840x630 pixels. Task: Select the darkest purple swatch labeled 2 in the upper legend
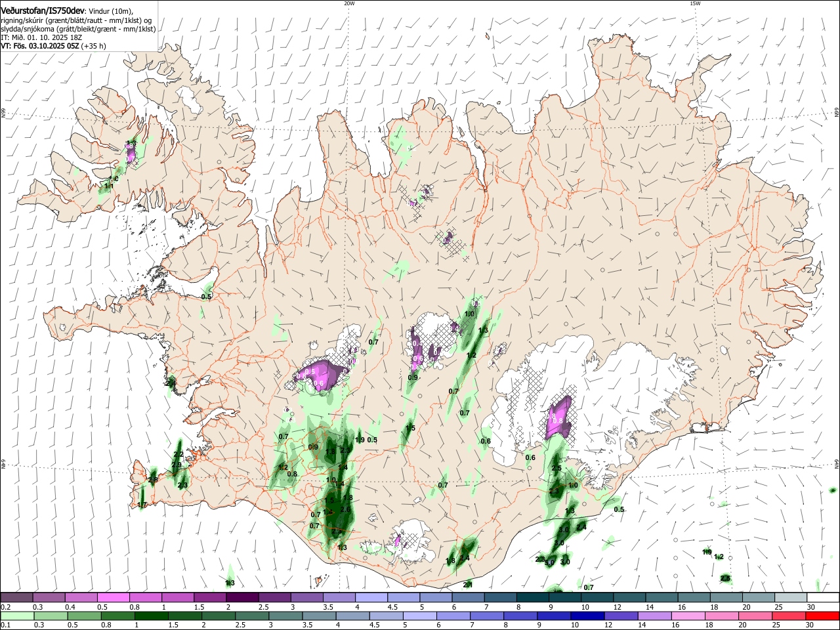click(241, 597)
